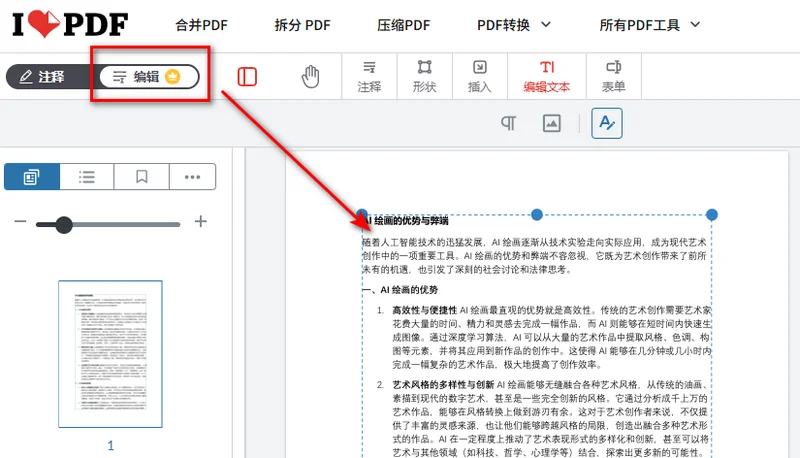Viewport: 800px width, 458px height.
Task: Click the thumbnail size slider handle
Action: click(x=64, y=224)
